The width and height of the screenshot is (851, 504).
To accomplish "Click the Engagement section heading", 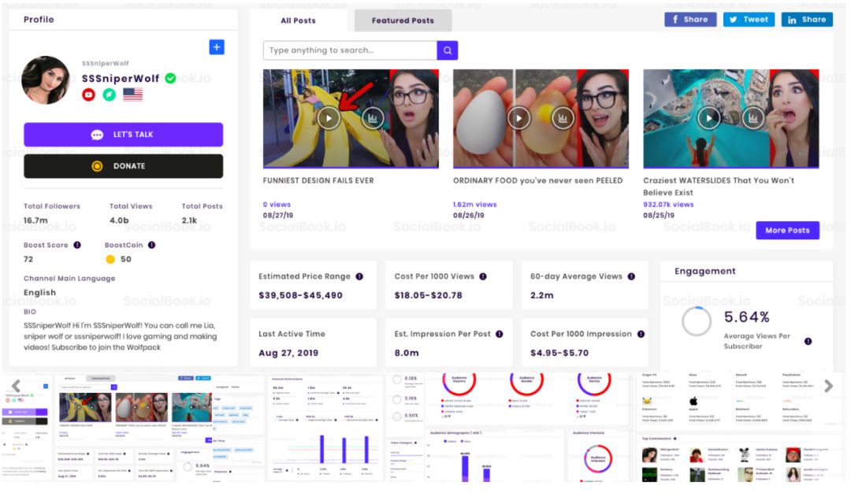I will [x=705, y=271].
